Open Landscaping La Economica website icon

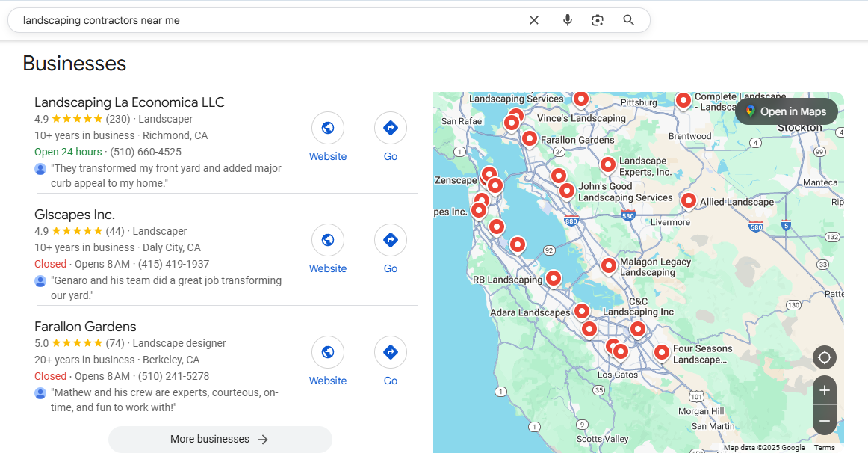pos(328,128)
